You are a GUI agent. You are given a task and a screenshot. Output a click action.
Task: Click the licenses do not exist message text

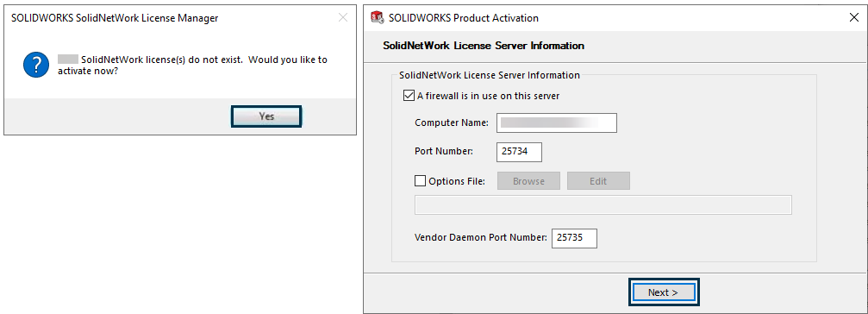coord(192,66)
